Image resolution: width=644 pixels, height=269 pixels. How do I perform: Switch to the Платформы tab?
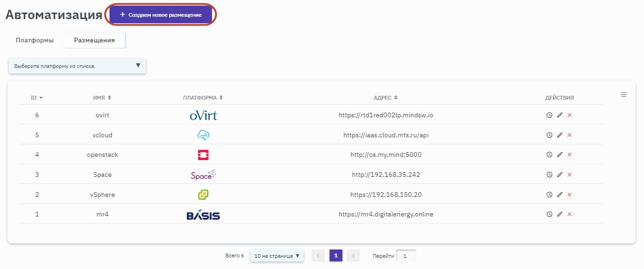coord(34,40)
